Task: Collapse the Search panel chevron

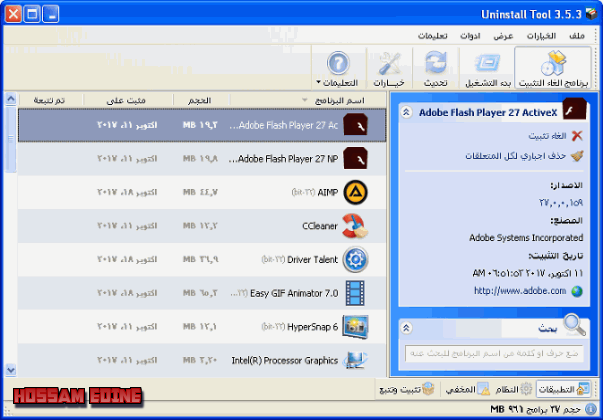Action: (406, 328)
